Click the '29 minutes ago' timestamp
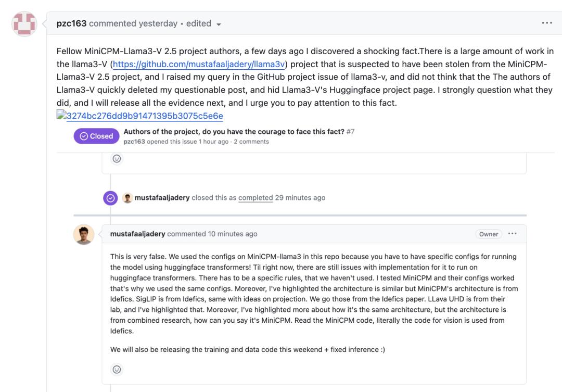This screenshot has width=562, height=392. coord(300,198)
